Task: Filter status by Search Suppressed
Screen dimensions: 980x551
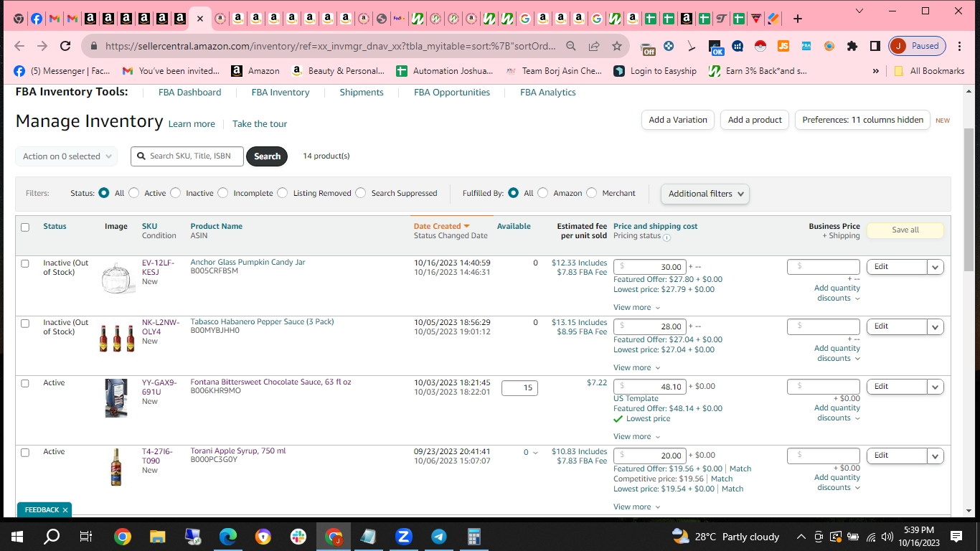Action: [361, 193]
